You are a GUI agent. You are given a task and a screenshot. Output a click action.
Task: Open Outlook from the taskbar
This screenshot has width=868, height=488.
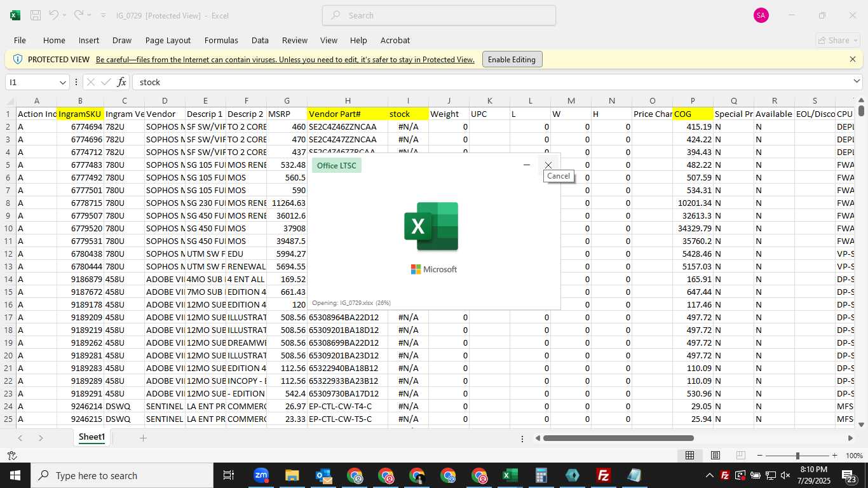pyautogui.click(x=323, y=475)
